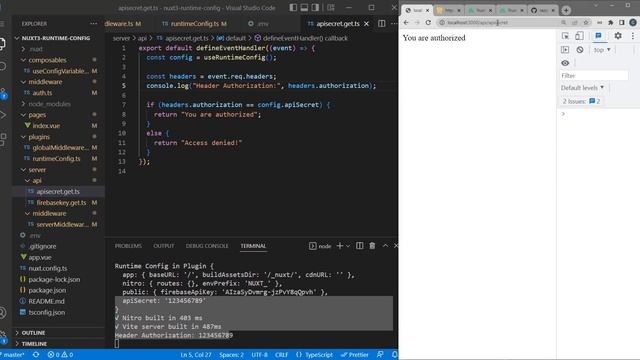Open the Default levels dropdown
The width and height of the screenshot is (640, 360).
[x=582, y=88]
